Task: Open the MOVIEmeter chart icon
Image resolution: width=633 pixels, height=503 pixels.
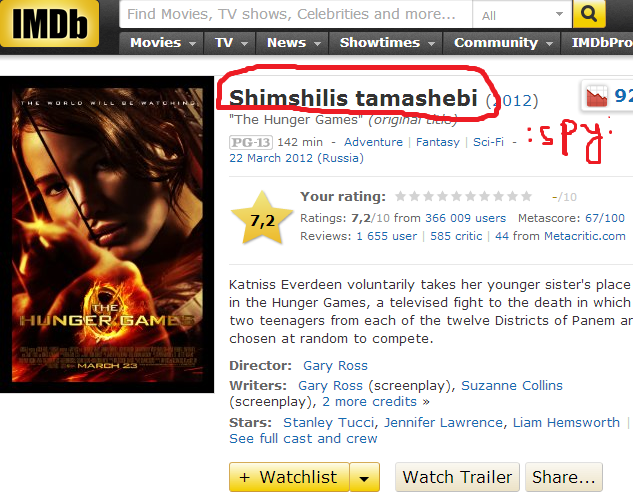Action: (x=597, y=96)
